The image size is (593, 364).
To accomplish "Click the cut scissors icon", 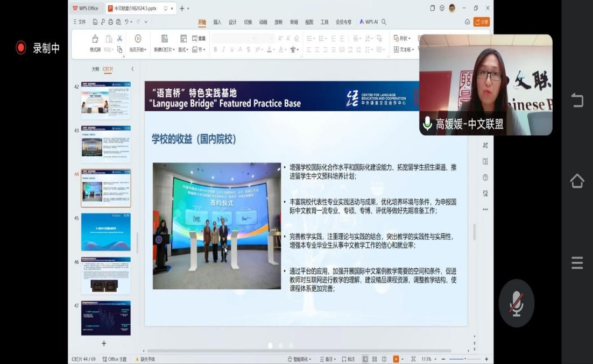I will click(119, 39).
